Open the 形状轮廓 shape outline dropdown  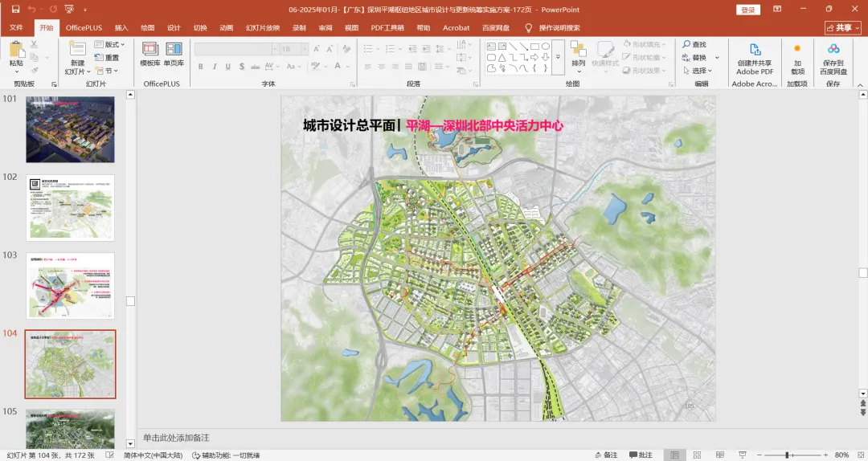pos(645,58)
